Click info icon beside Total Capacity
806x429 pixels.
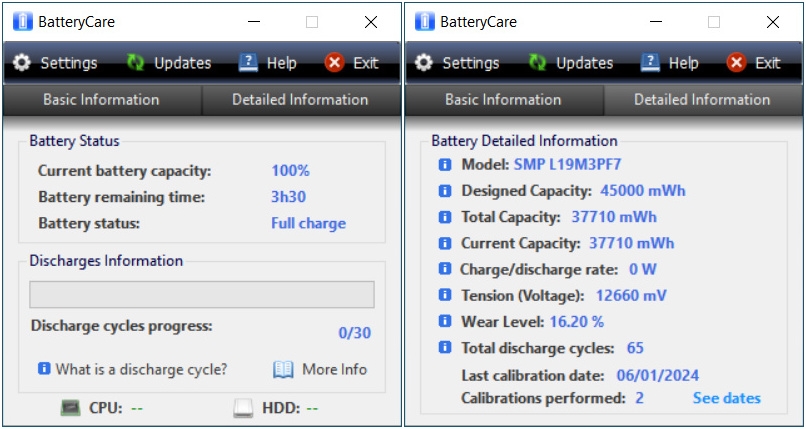coord(445,217)
